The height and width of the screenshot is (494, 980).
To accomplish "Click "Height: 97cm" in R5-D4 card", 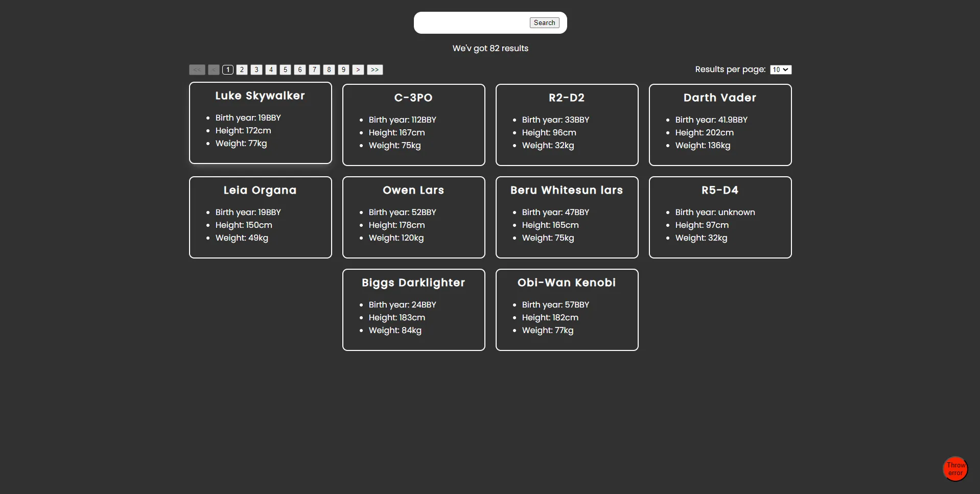I will (702, 225).
